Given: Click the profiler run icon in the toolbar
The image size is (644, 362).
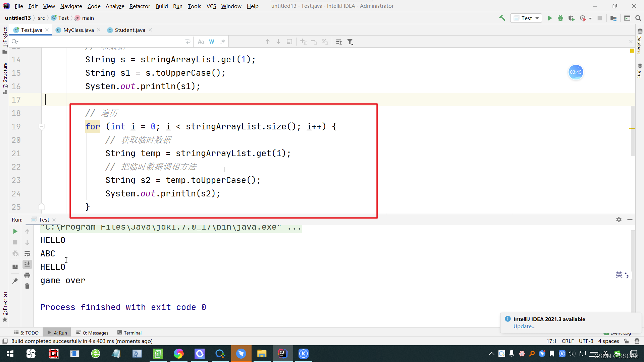Looking at the screenshot, I should click(x=583, y=18).
